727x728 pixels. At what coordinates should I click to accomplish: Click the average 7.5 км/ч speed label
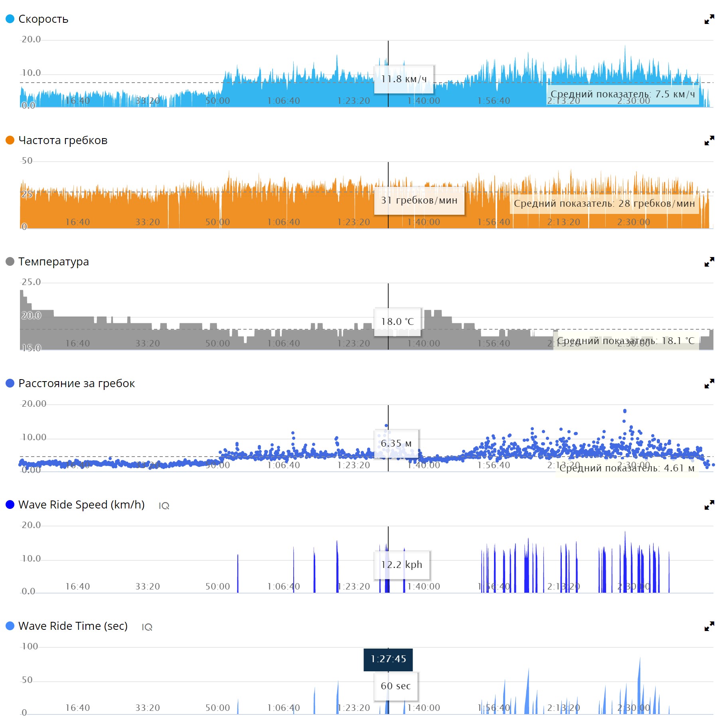[622, 94]
